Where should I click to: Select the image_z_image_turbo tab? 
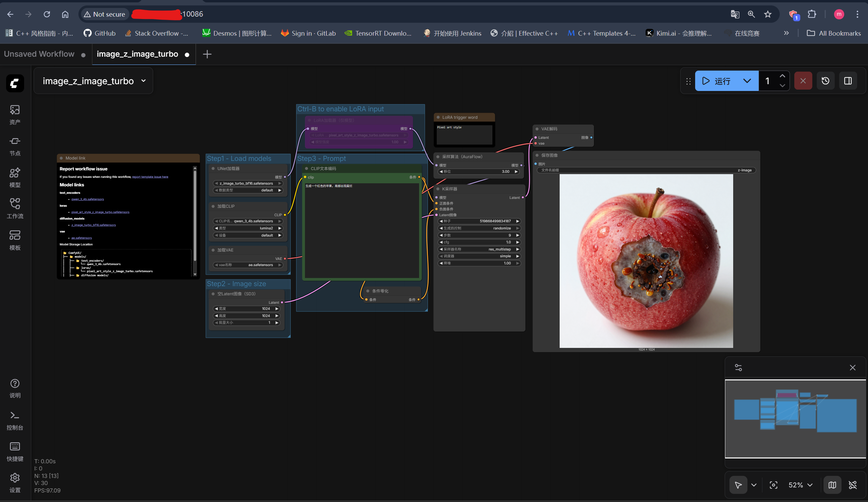pos(137,54)
